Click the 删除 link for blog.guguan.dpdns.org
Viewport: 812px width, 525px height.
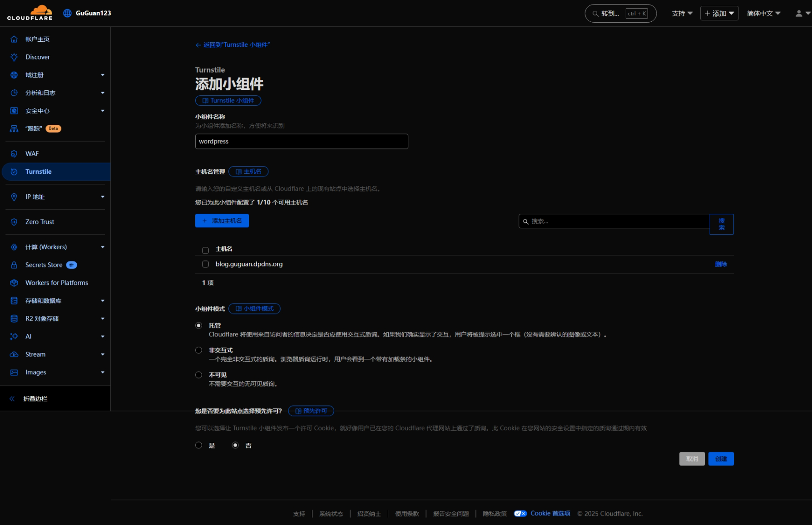(721, 264)
